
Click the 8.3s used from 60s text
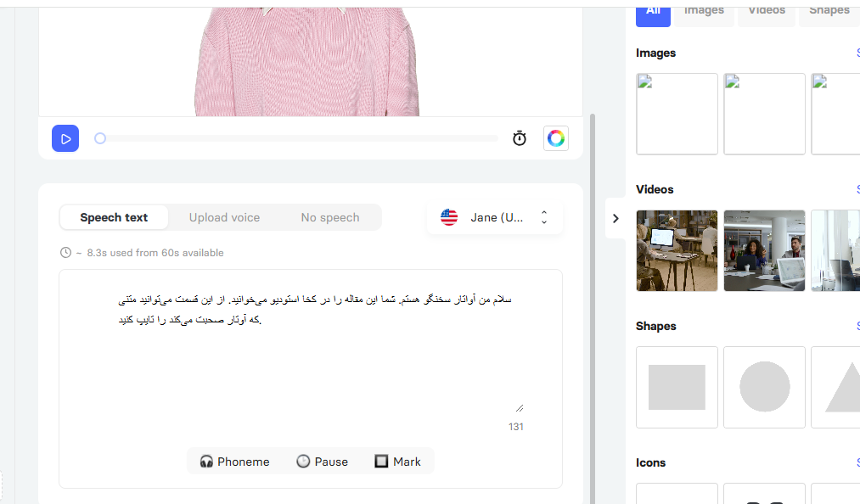click(155, 253)
